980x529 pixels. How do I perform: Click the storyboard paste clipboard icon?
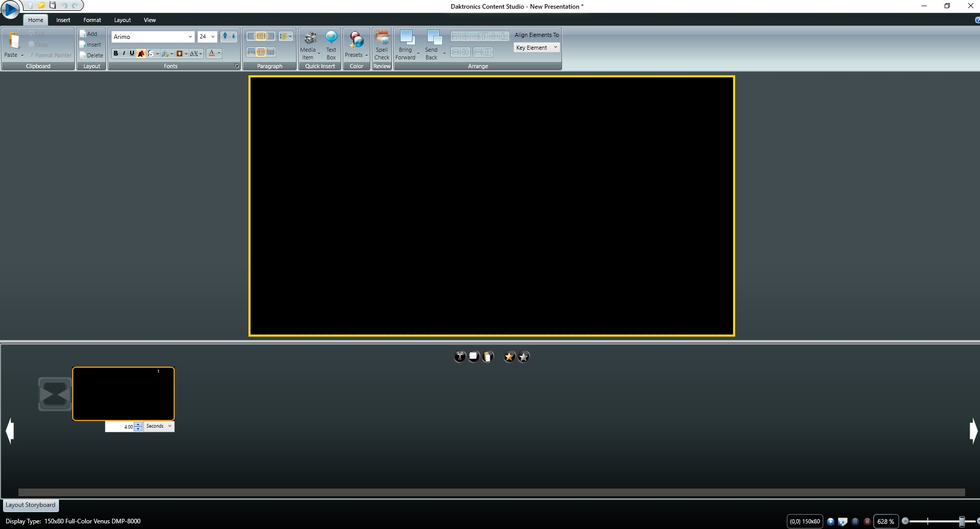pos(488,357)
